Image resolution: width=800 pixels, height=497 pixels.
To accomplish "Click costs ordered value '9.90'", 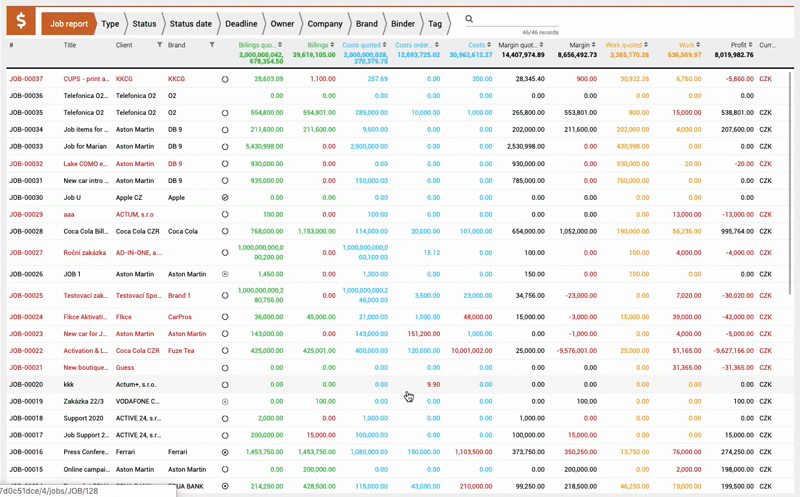I will pyautogui.click(x=433, y=385).
